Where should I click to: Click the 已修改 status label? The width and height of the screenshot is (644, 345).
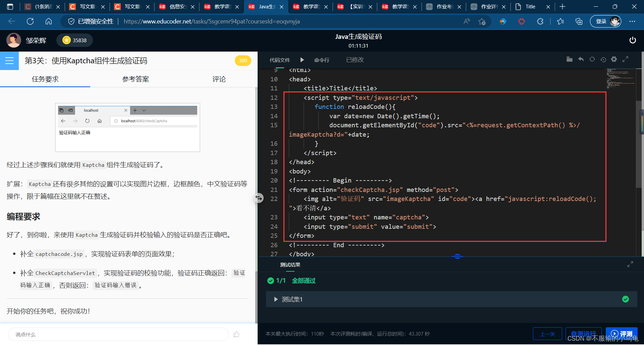coord(355,60)
